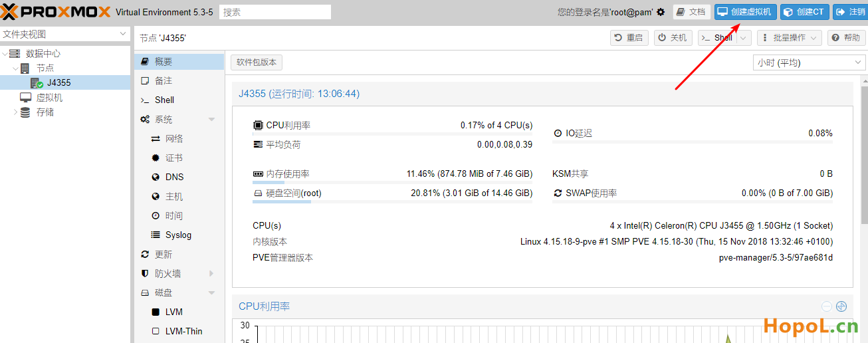Screen dimensions: 868x343
Task: Click the 文档 documentation button
Action: 692,12
